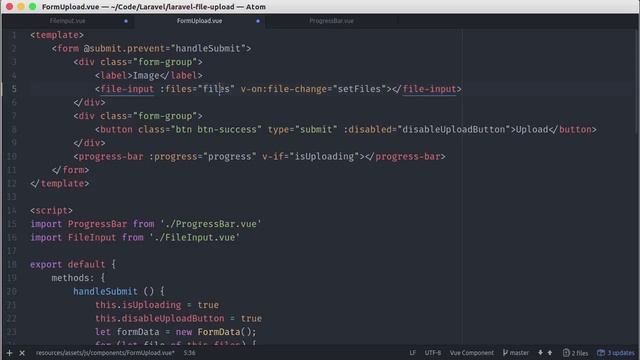Click the opening <template> tag text

57,35
